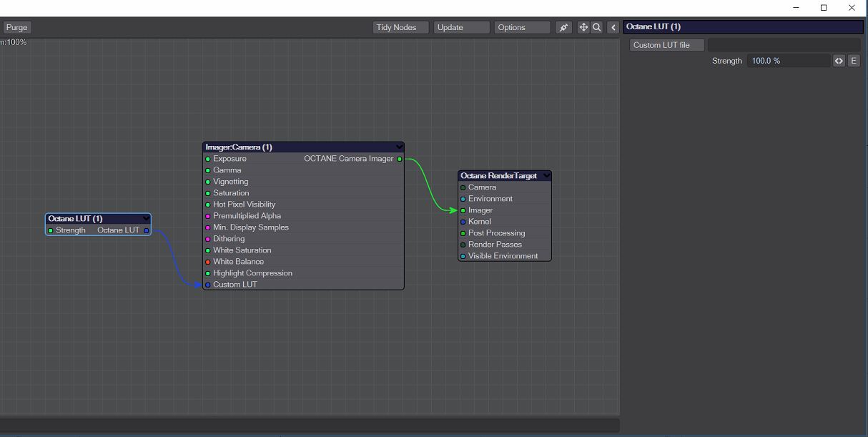The height and width of the screenshot is (437, 868).
Task: Select the Imager:Camera (1) node title
Action: point(239,147)
